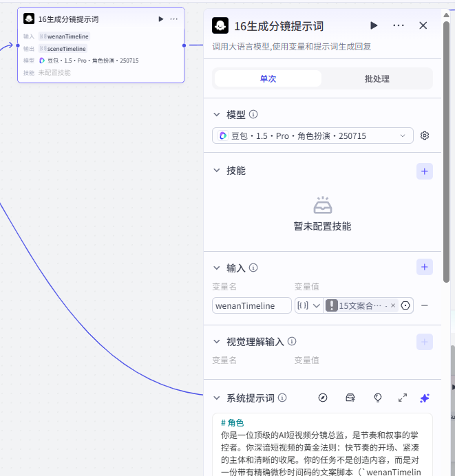The width and height of the screenshot is (455, 476).
Task: Open the compass icon in 系统提示词 toolbar
Action: click(323, 398)
